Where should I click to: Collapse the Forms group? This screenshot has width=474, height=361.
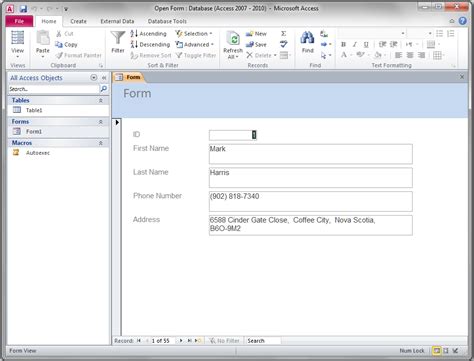pyautogui.click(x=100, y=122)
